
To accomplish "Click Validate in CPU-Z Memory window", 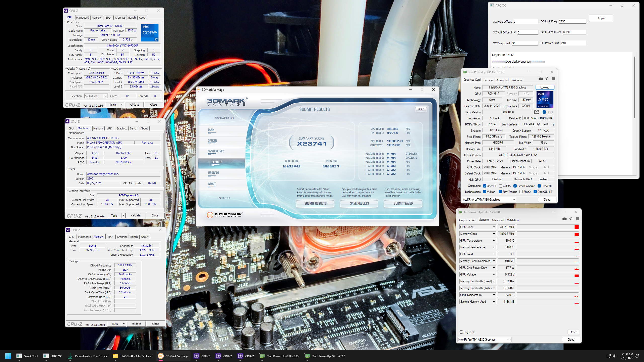I will 136,324.
